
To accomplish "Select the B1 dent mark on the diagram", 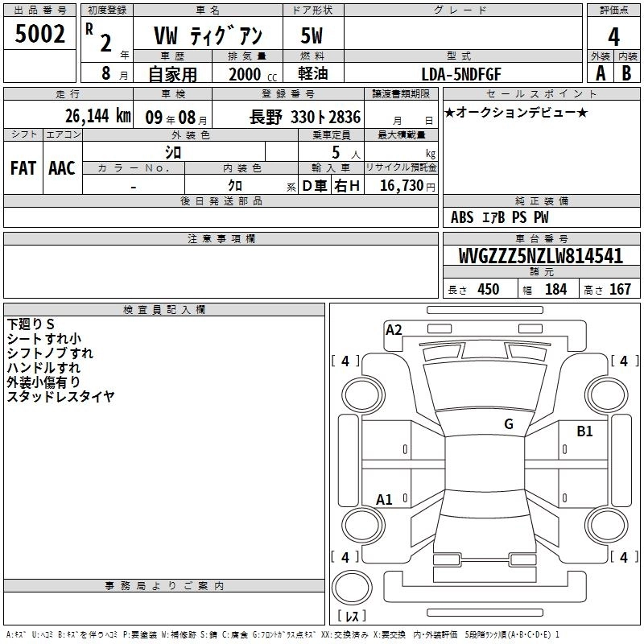I will [584, 431].
